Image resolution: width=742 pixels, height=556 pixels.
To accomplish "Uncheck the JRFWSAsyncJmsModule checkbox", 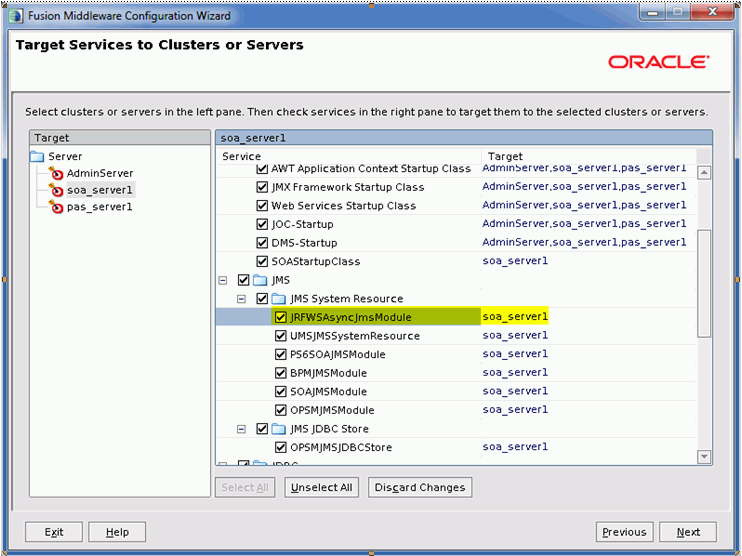I will [281, 317].
